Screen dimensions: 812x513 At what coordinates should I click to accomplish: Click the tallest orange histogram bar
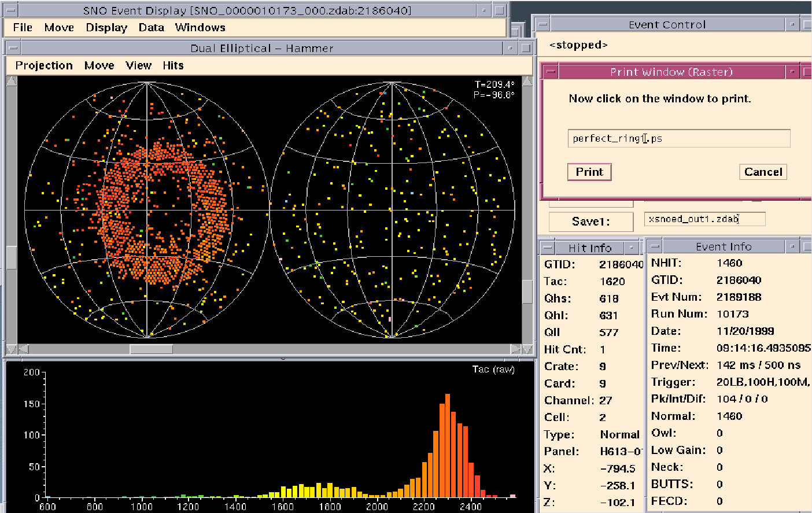coord(448,445)
